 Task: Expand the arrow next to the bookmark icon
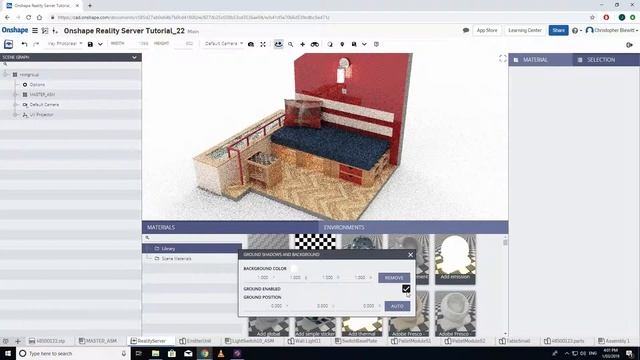364,44
